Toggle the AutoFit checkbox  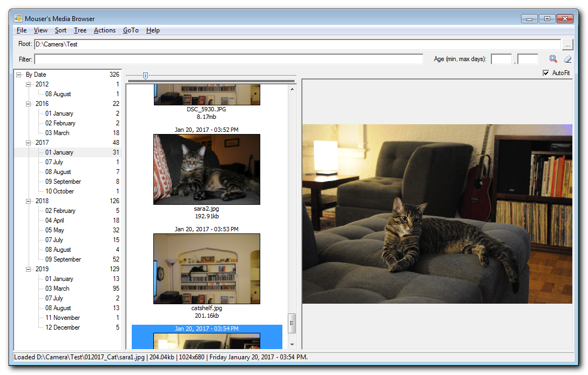pyautogui.click(x=546, y=73)
